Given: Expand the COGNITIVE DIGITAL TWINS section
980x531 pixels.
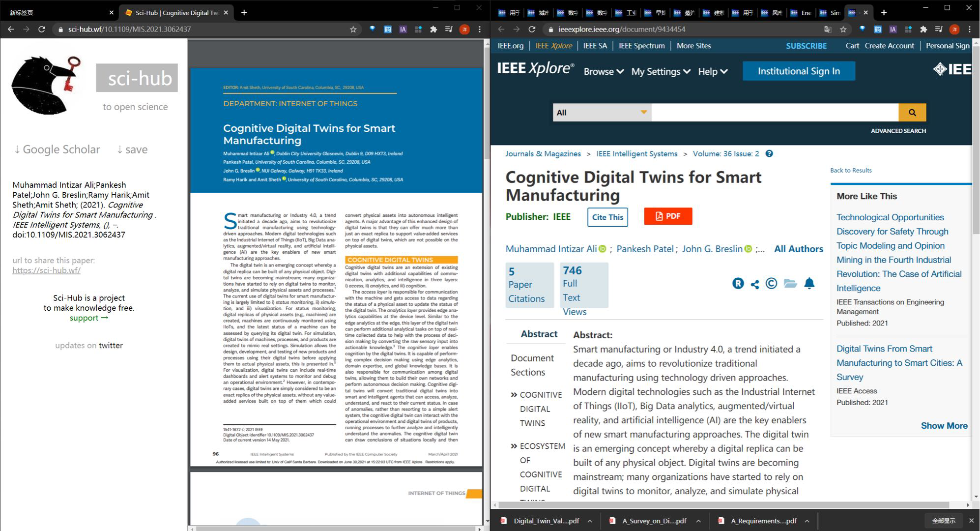Looking at the screenshot, I should [x=540, y=409].
